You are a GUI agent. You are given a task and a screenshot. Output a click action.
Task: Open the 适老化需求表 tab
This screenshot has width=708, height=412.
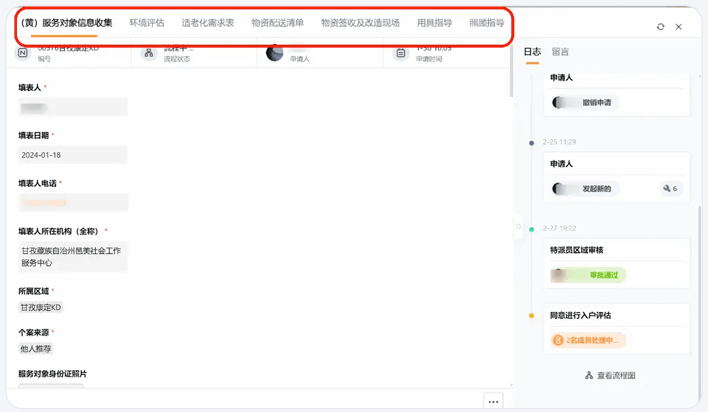point(208,23)
